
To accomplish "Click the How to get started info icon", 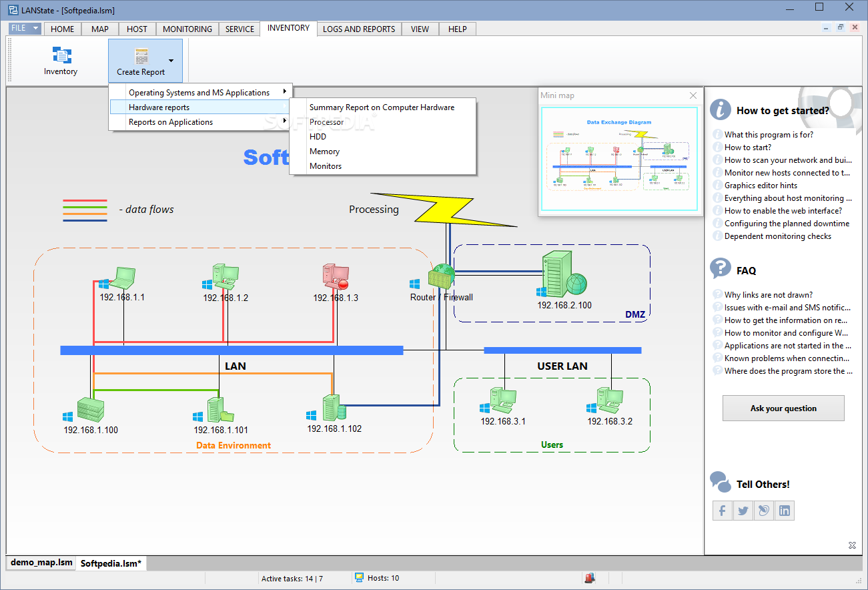I will (721, 109).
